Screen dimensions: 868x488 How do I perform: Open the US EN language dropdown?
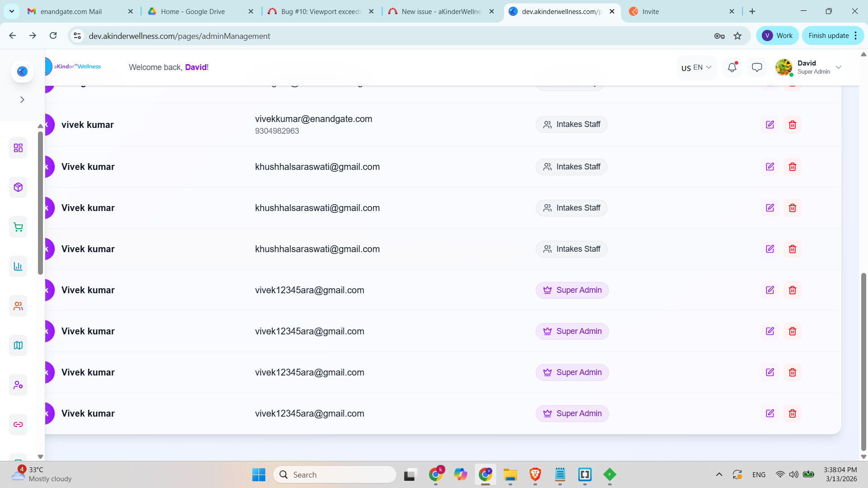coord(696,67)
